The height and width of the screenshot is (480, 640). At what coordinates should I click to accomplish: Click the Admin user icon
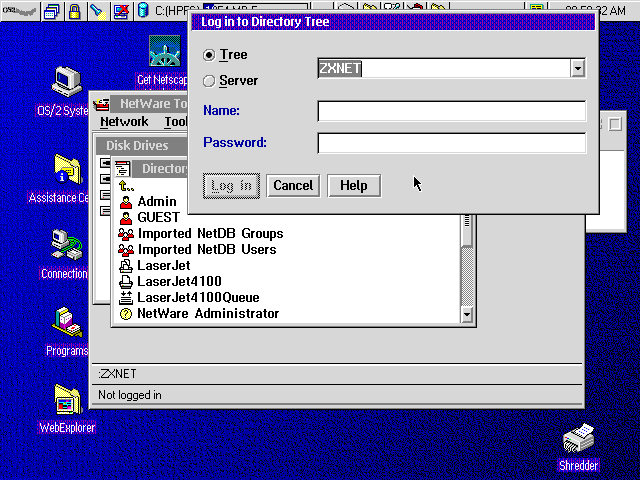[x=126, y=202]
